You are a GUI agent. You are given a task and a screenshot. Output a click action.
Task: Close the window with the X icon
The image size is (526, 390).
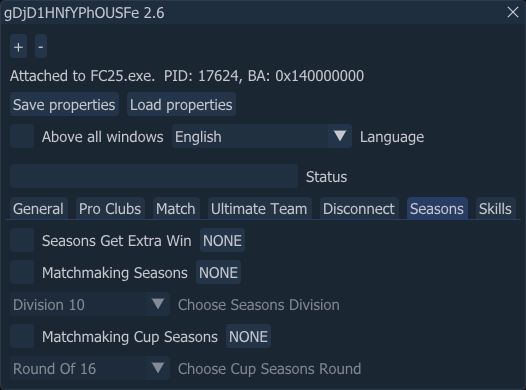pos(513,12)
